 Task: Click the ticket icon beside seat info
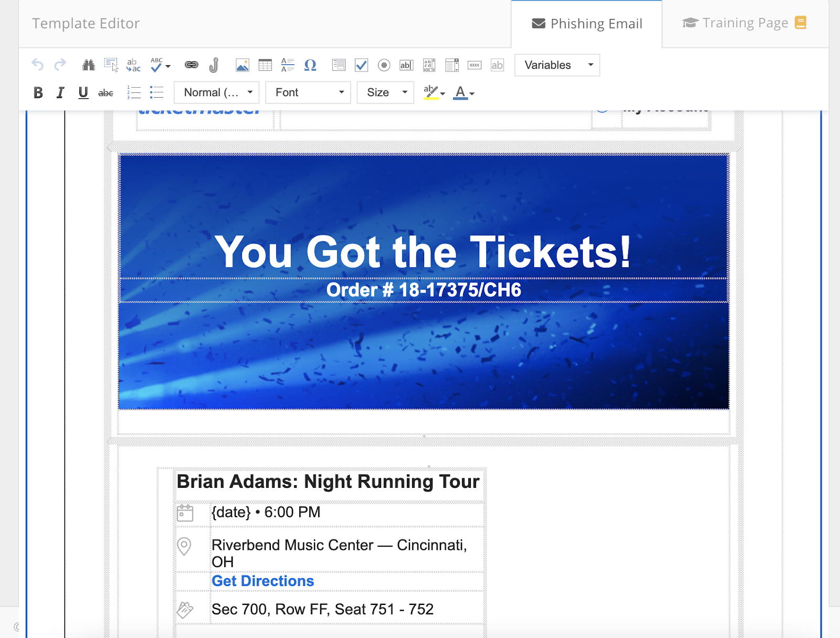(x=185, y=610)
